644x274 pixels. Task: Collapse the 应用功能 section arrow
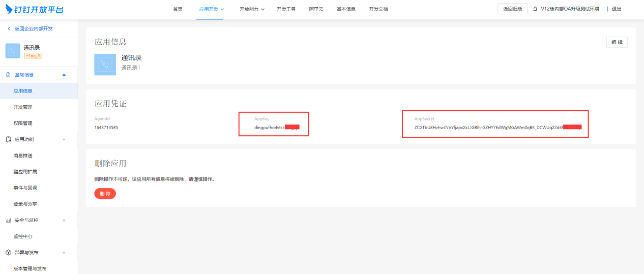[x=64, y=139]
